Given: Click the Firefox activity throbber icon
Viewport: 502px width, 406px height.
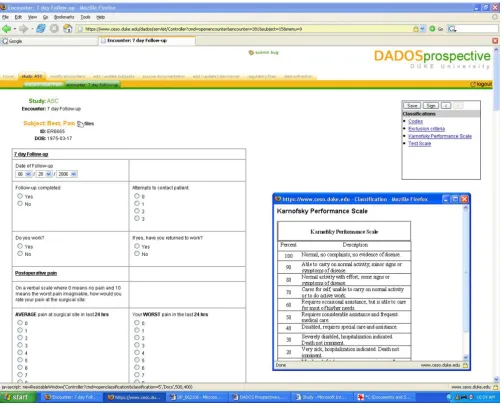Looking at the screenshot, I should coord(495,17).
